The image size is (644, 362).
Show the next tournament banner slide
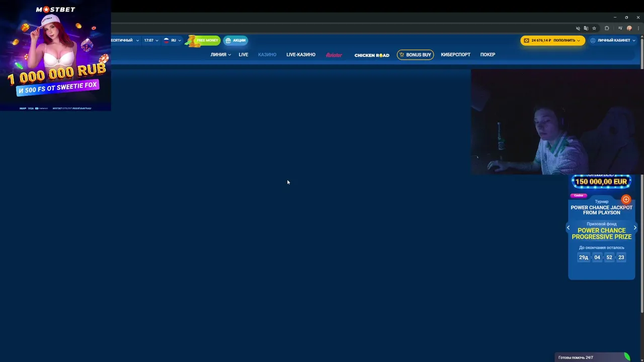tap(635, 228)
